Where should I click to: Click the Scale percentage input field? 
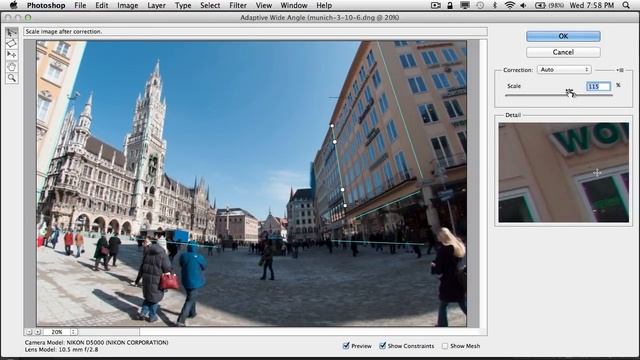599,86
